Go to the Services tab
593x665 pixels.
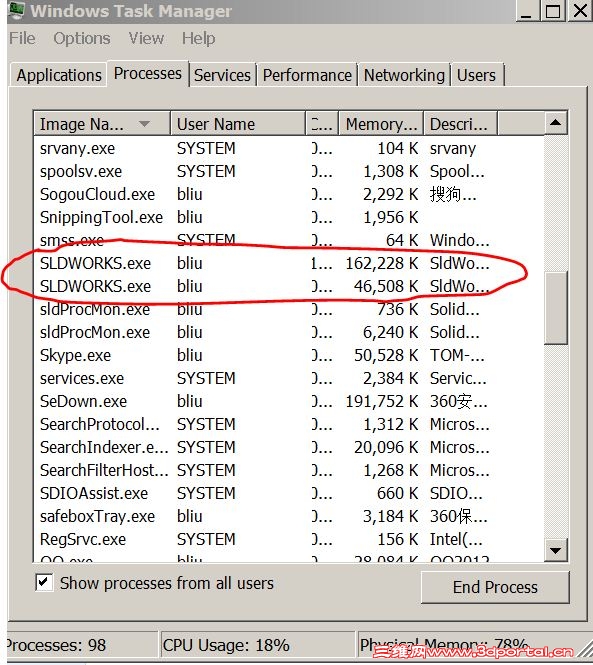click(x=222, y=75)
